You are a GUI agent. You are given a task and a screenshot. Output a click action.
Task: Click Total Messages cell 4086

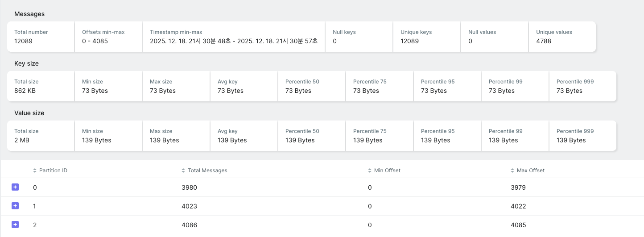(x=189, y=225)
